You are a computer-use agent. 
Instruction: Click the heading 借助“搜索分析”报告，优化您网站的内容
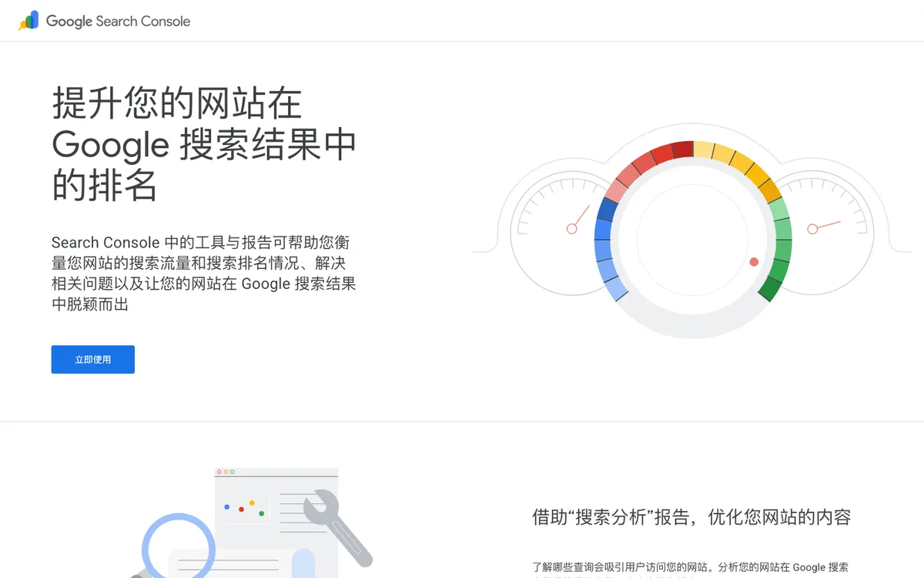click(x=691, y=517)
